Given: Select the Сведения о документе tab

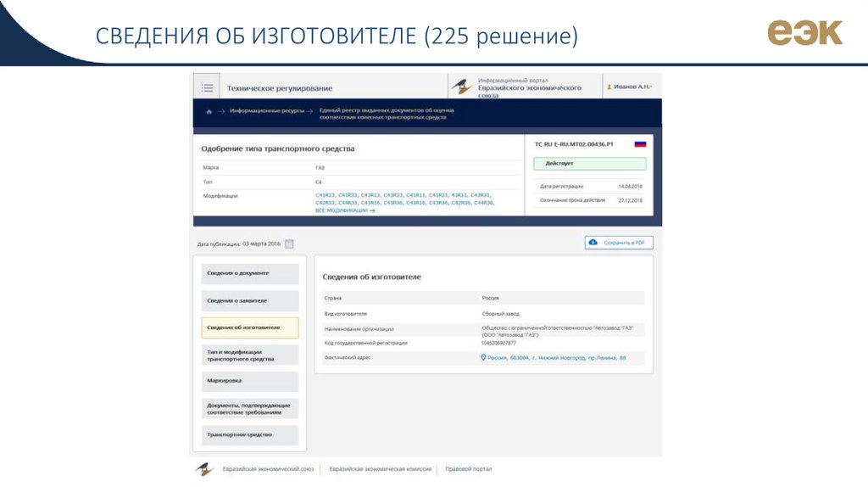Looking at the screenshot, I should click(x=250, y=273).
